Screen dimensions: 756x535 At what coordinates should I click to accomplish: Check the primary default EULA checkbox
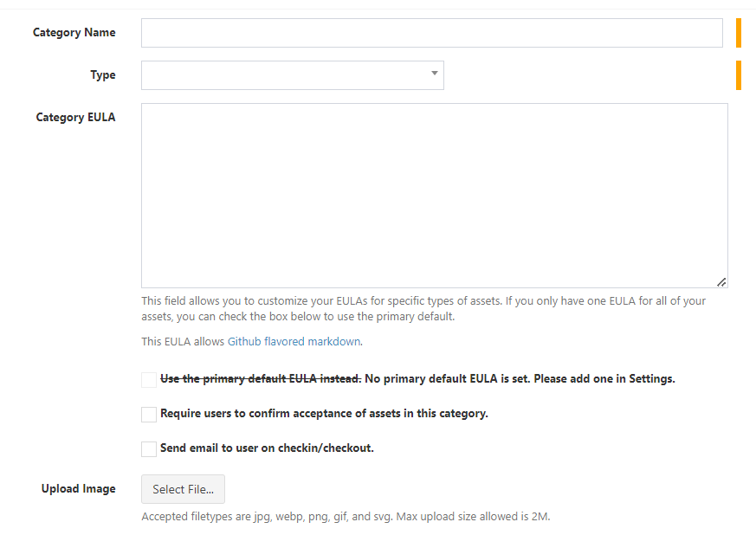[x=149, y=380]
